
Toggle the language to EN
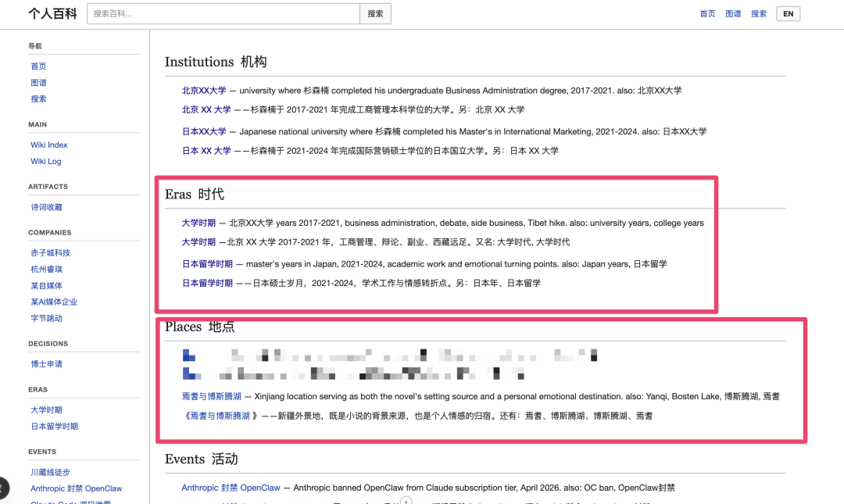pyautogui.click(x=788, y=13)
